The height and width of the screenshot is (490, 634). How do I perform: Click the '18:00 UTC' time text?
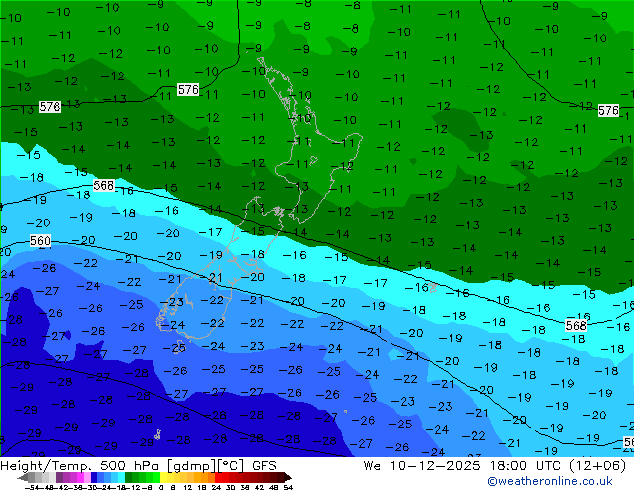click(x=525, y=466)
